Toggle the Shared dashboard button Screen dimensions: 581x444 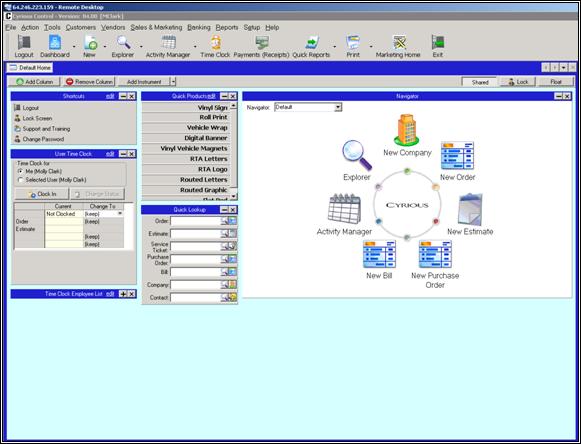[x=480, y=82]
